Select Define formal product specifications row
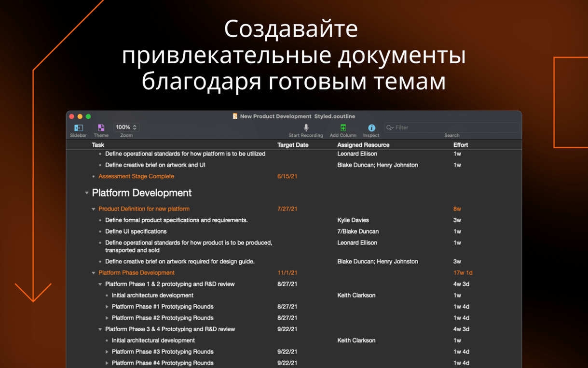This screenshot has height=368, width=588. coord(176,220)
